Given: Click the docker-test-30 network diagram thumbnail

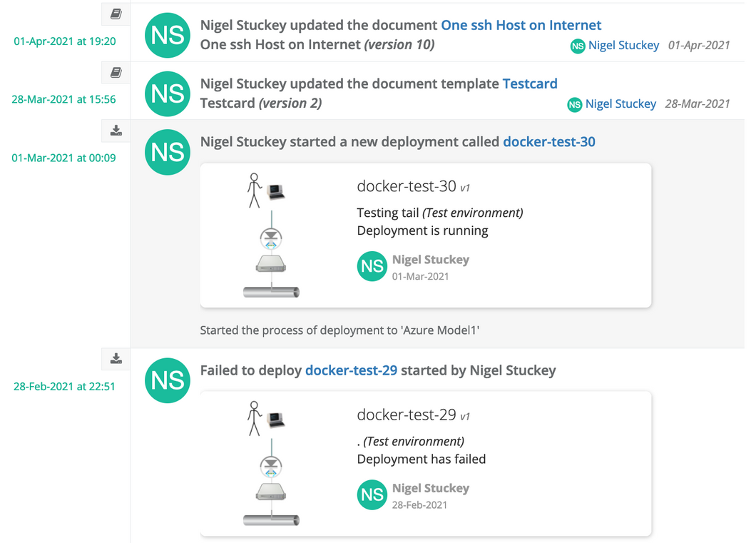Looking at the screenshot, I should 271,235.
